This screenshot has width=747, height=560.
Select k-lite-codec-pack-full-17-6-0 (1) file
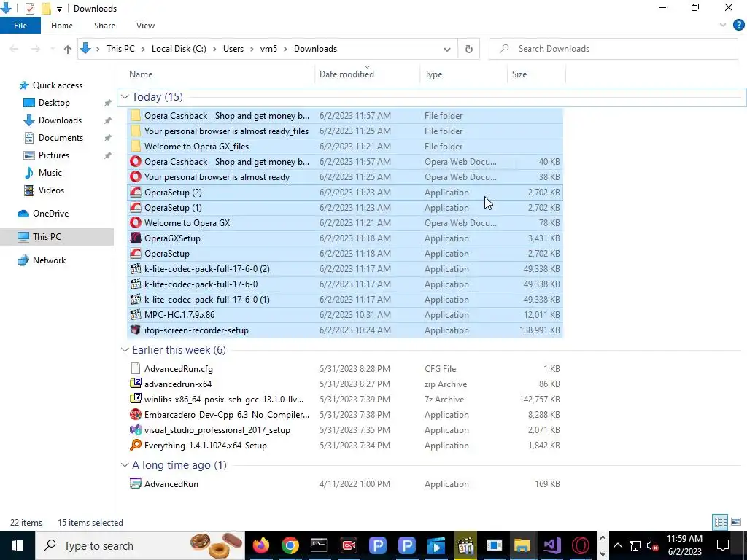345,300
